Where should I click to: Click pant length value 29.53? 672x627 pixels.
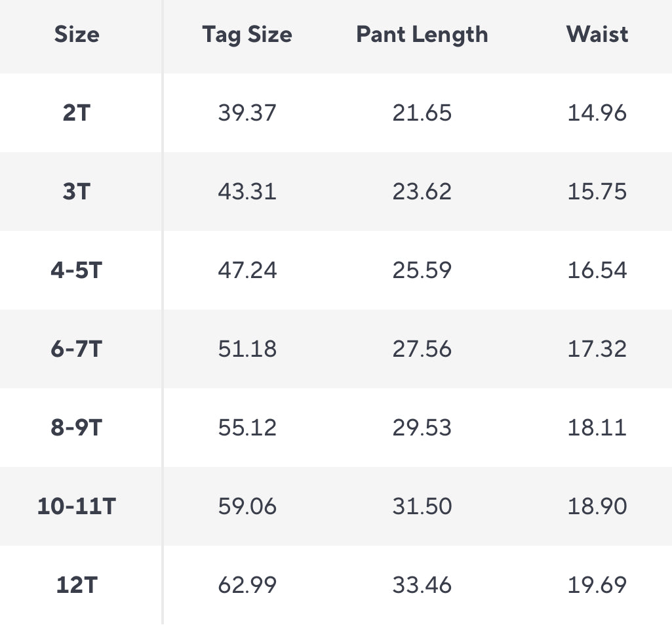422,428
